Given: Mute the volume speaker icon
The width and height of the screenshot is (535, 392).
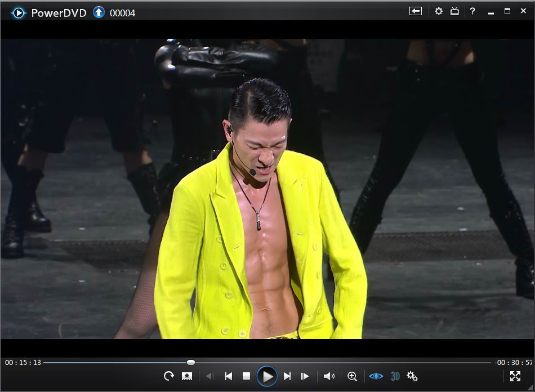Looking at the screenshot, I should [329, 376].
